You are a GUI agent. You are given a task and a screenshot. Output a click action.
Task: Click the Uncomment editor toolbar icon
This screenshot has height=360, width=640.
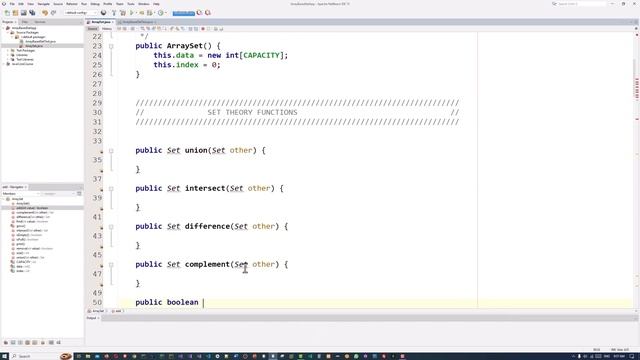pos(221,29)
